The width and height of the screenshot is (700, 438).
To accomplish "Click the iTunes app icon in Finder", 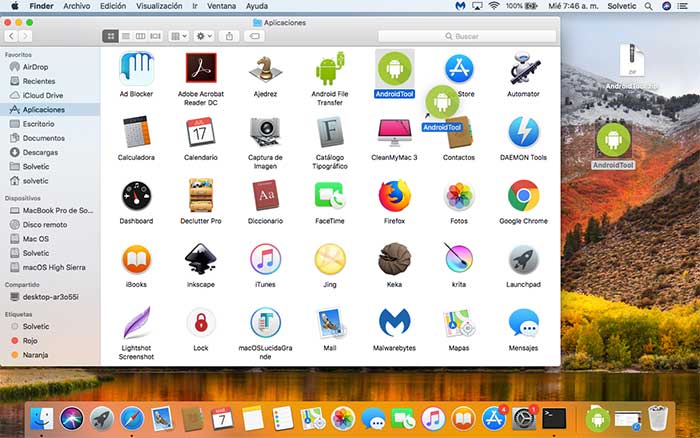I will tap(265, 259).
